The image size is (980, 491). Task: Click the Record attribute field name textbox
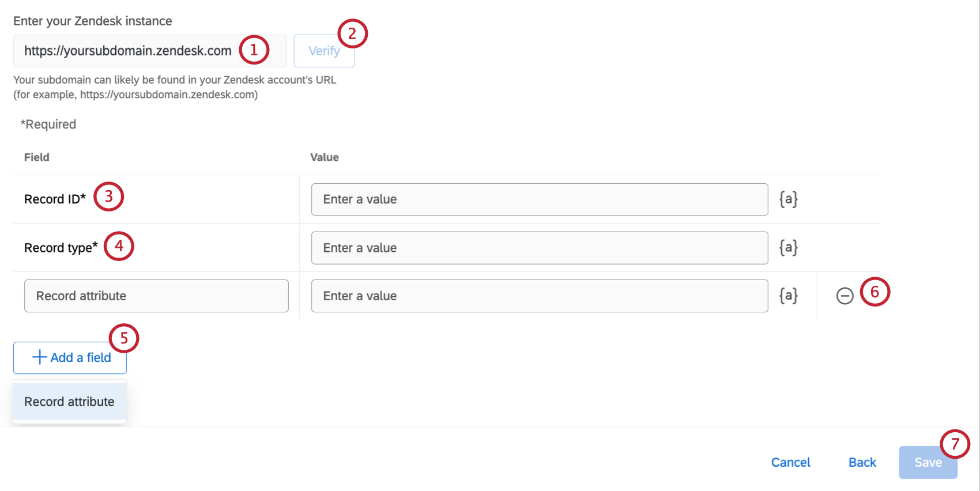click(x=156, y=296)
